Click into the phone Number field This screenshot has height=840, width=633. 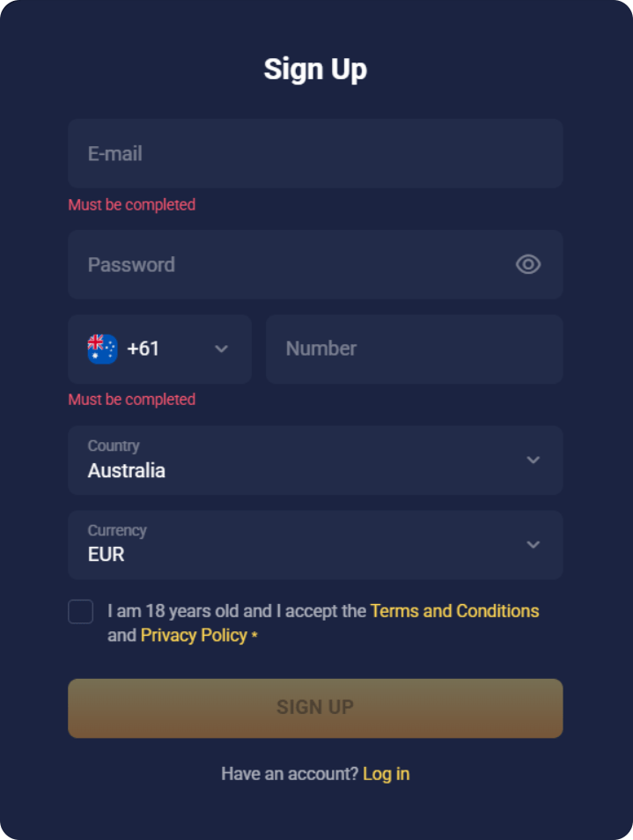pyautogui.click(x=414, y=349)
